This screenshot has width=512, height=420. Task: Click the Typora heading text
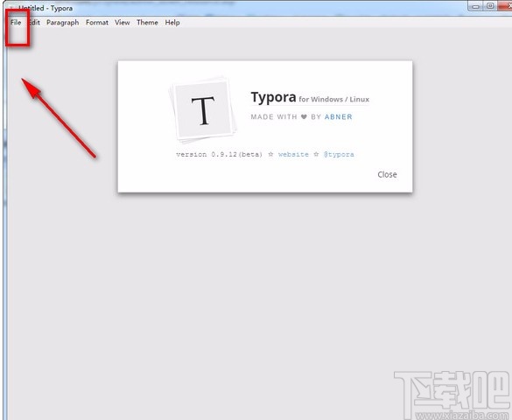coord(273,97)
